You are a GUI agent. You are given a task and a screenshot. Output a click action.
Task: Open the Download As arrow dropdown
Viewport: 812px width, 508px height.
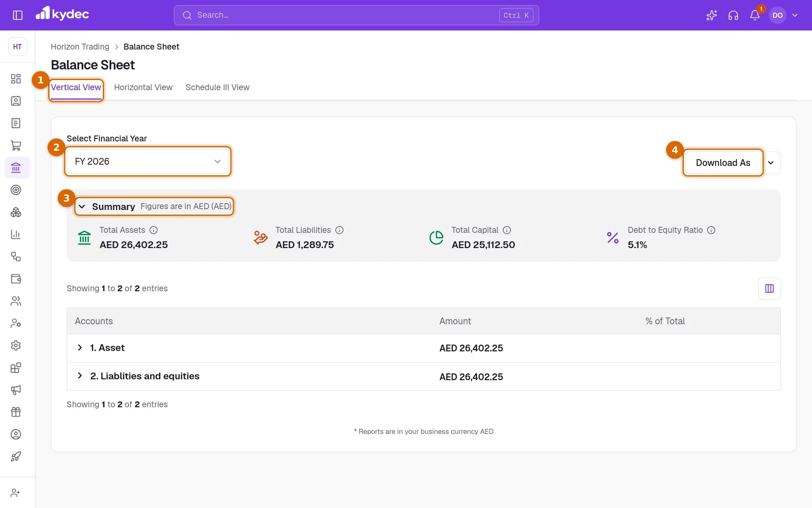pos(771,163)
